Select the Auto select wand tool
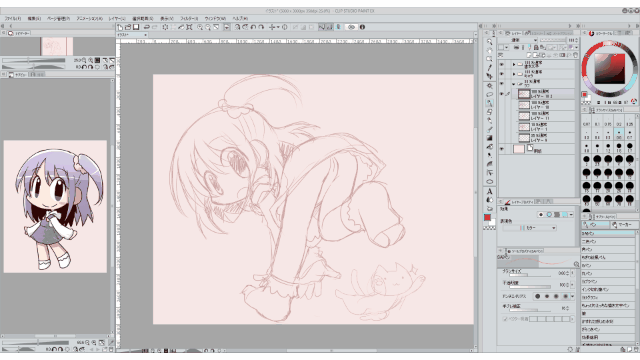This screenshot has width=640, height=360. click(x=489, y=86)
